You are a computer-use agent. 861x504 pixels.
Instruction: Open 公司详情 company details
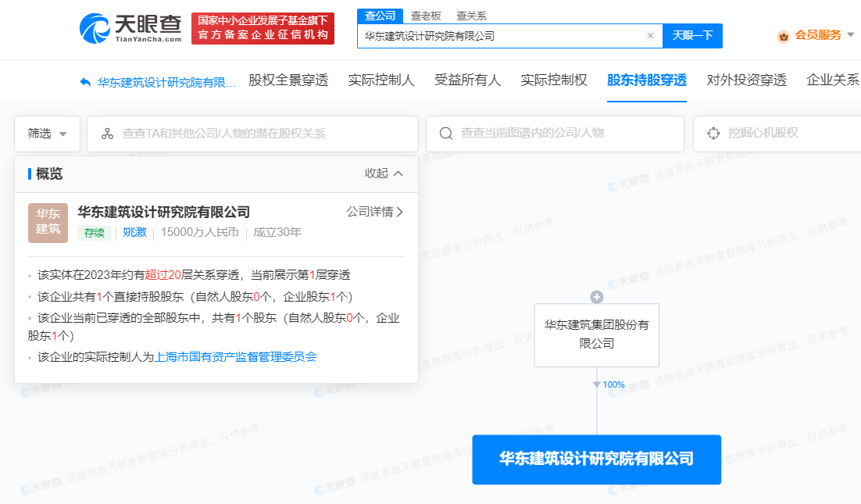(374, 212)
